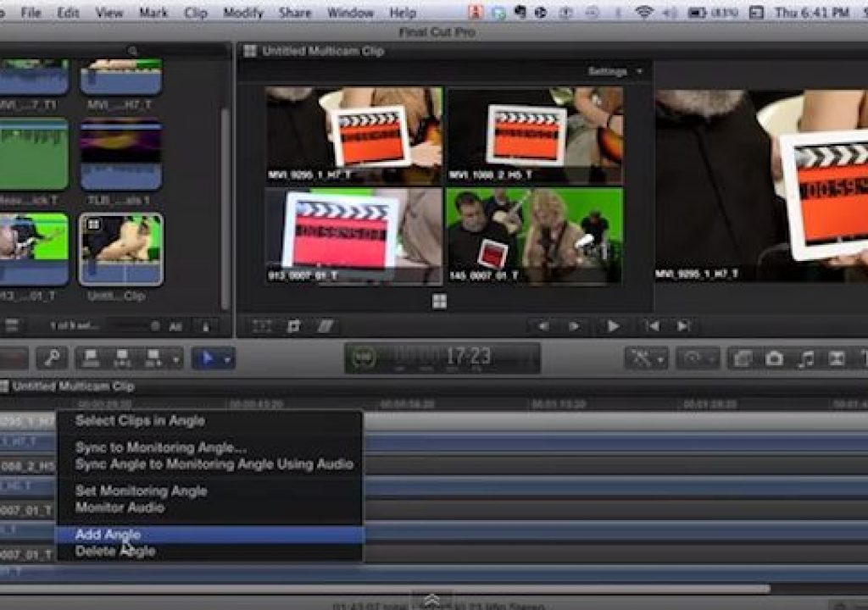The height and width of the screenshot is (610, 868).
Task: Open the File menu
Action: coord(31,12)
